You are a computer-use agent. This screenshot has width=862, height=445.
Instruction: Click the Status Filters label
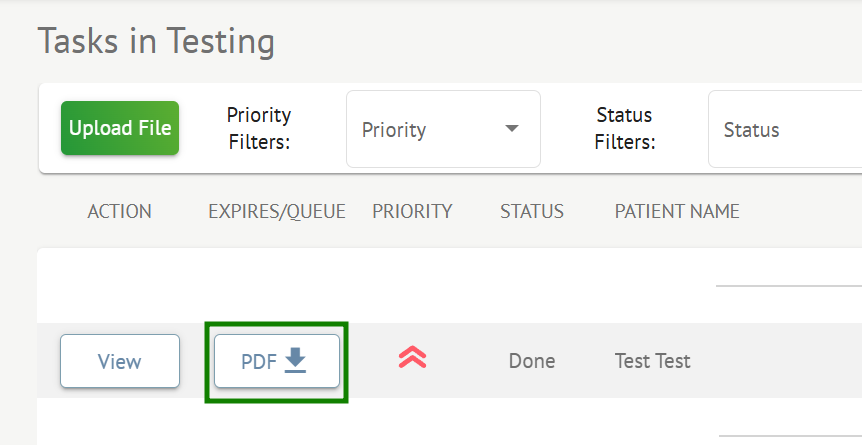click(624, 129)
